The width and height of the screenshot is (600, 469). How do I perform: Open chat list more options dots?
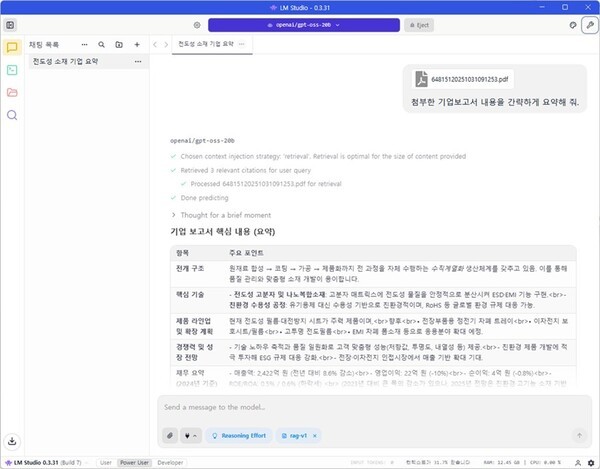coord(84,45)
